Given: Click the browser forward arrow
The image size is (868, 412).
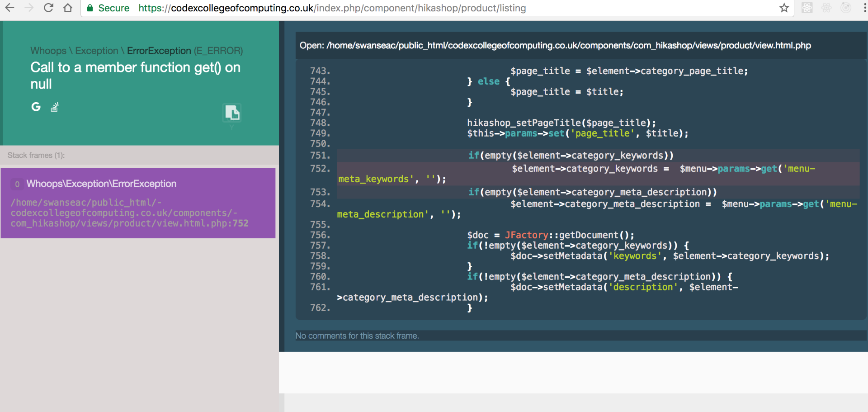Looking at the screenshot, I should pyautogui.click(x=29, y=8).
